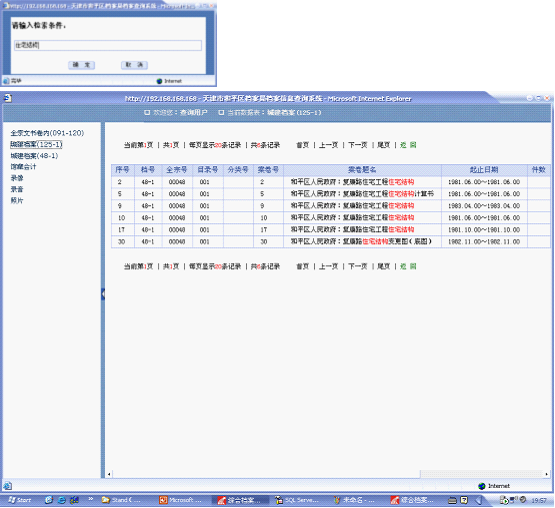The image size is (555, 508).
Task: Click the Microsoft Office taskbar button
Action: [x=181, y=500]
